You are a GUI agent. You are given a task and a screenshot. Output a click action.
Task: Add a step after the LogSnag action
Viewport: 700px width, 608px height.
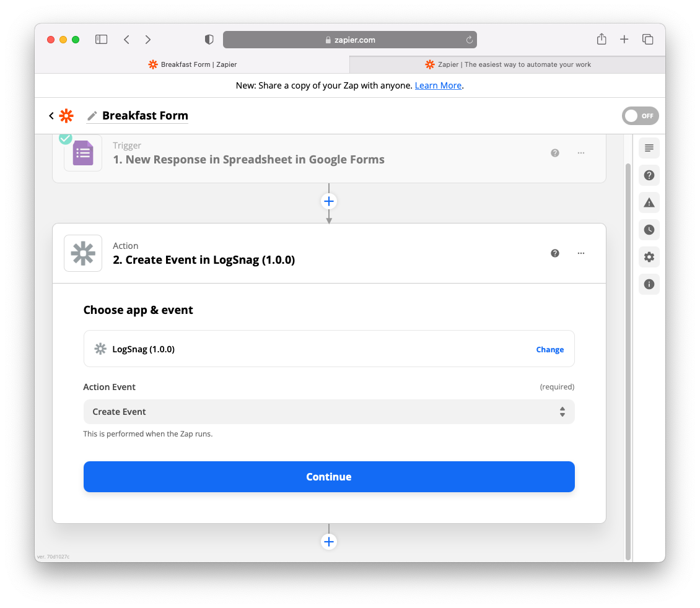tap(329, 542)
